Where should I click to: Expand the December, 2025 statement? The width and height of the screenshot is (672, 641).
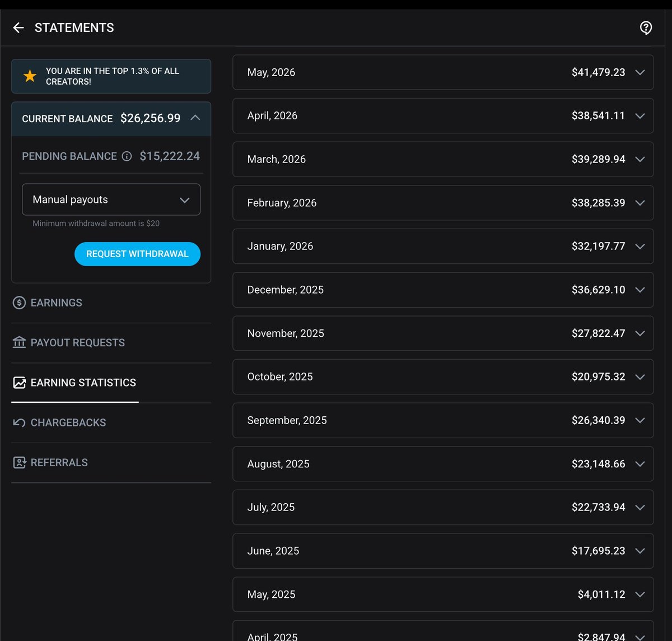pos(443,290)
